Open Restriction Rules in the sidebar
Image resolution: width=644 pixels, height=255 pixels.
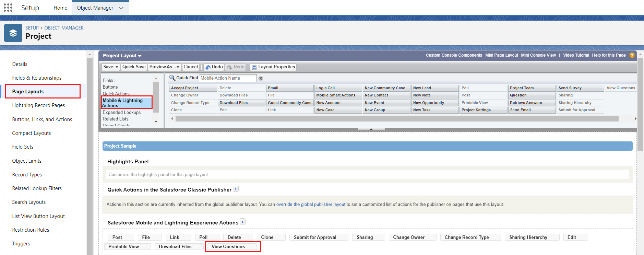coord(31,230)
